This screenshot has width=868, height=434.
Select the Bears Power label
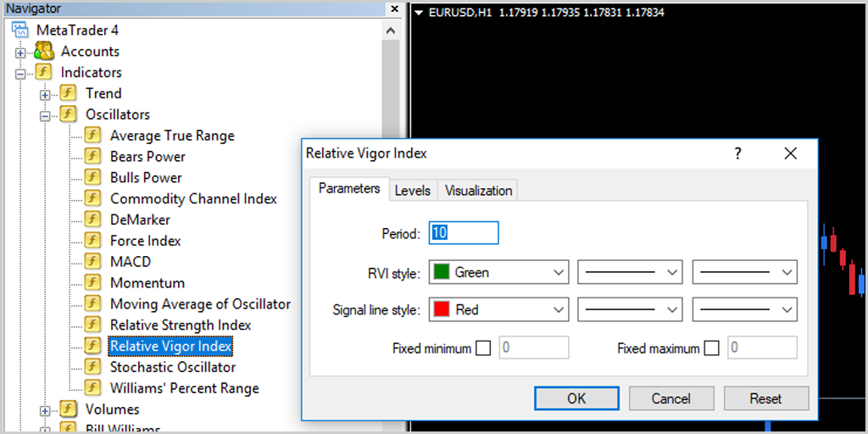point(147,157)
